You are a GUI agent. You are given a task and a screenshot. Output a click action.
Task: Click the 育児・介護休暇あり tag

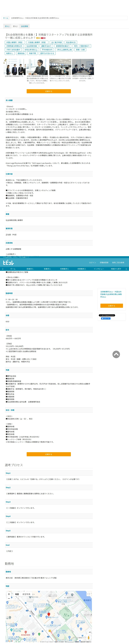pos(82,46)
